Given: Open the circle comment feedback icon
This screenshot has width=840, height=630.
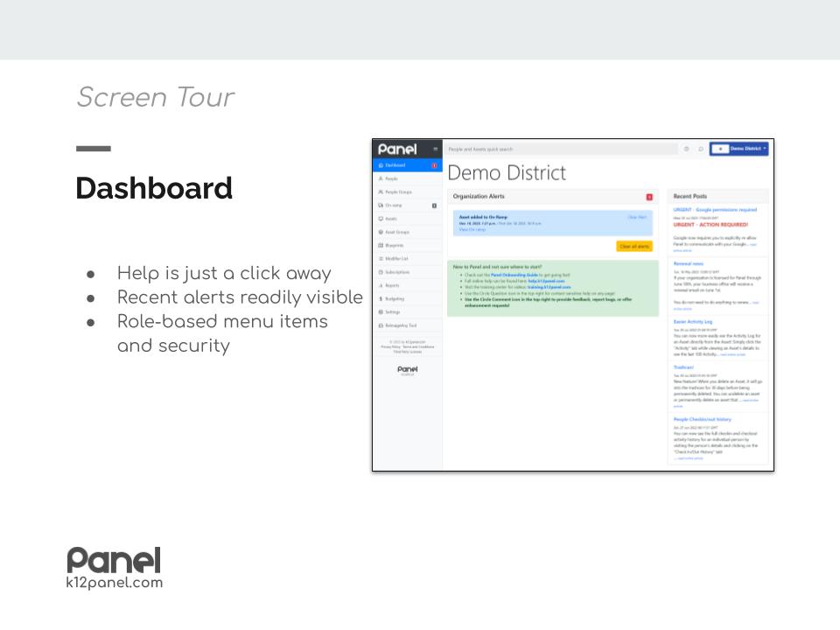Looking at the screenshot, I should pyautogui.click(x=700, y=149).
